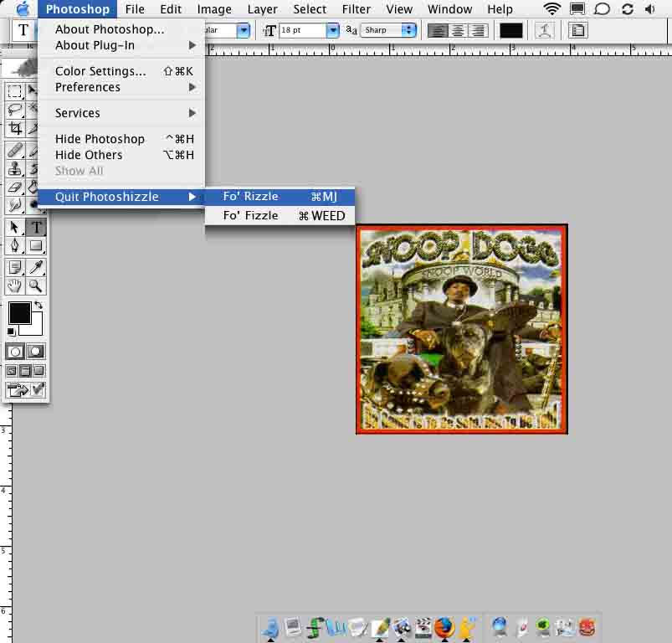
Task: Reset to default black and white colors
Action: click(x=11, y=332)
